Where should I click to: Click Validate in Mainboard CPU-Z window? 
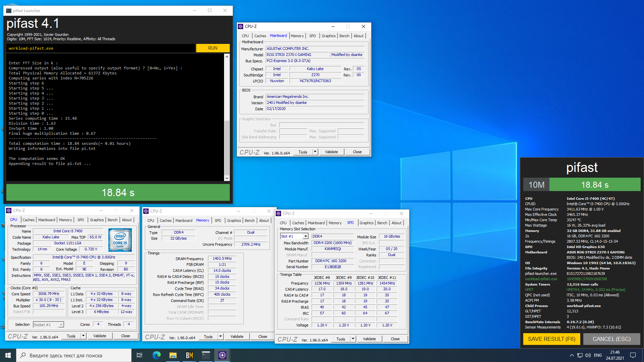coord(331,152)
